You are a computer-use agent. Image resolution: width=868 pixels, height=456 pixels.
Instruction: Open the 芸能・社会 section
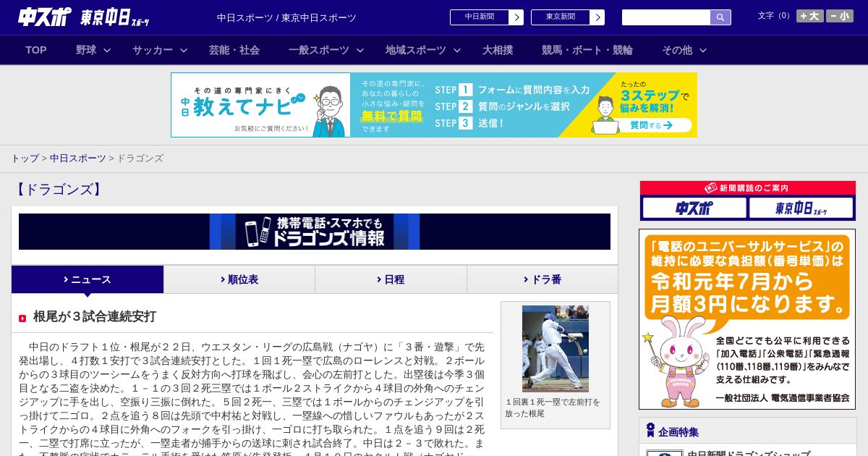[234, 50]
